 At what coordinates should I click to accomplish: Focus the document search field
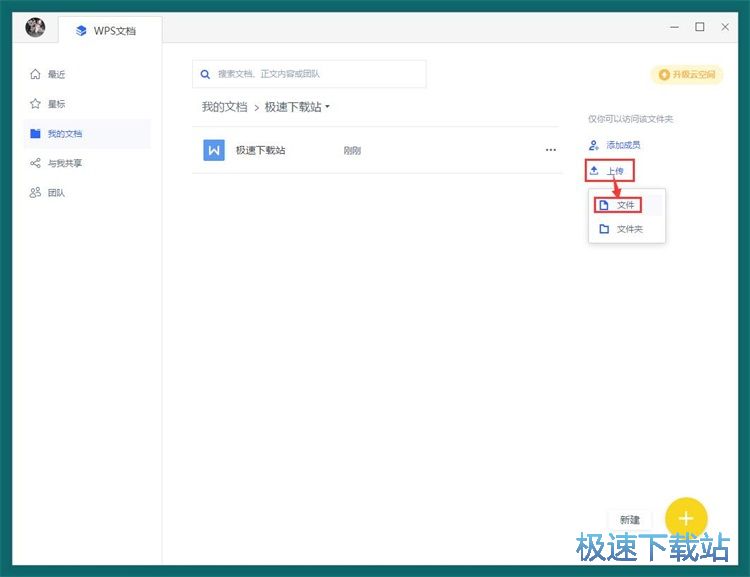point(309,74)
